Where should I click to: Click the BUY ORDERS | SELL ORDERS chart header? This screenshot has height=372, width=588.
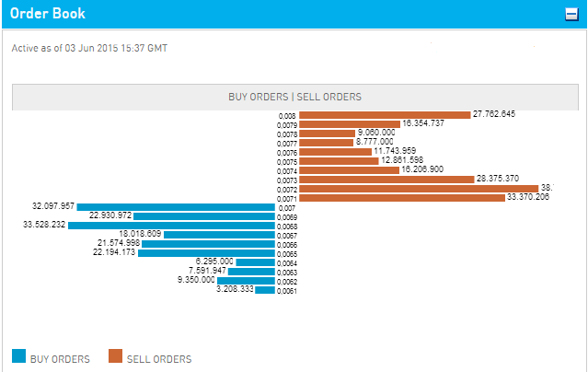294,97
